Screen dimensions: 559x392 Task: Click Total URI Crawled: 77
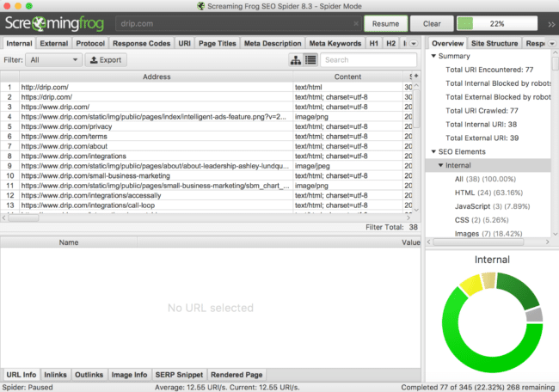pos(482,111)
